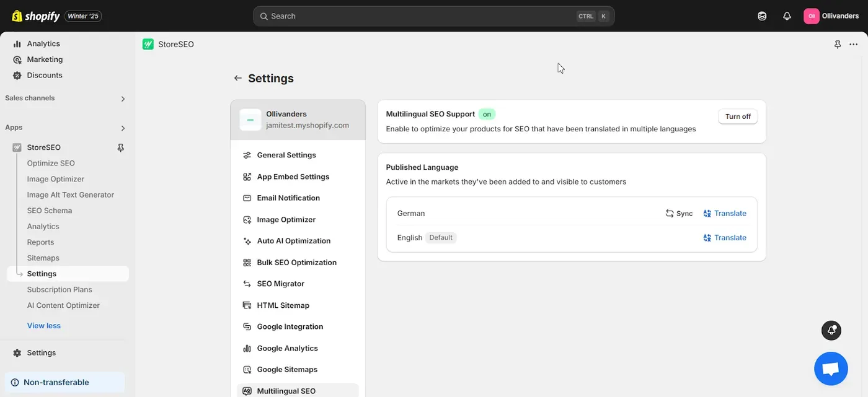Image resolution: width=868 pixels, height=397 pixels.
Task: Click the StoreSEO app icon in sidebar
Action: [x=17, y=147]
